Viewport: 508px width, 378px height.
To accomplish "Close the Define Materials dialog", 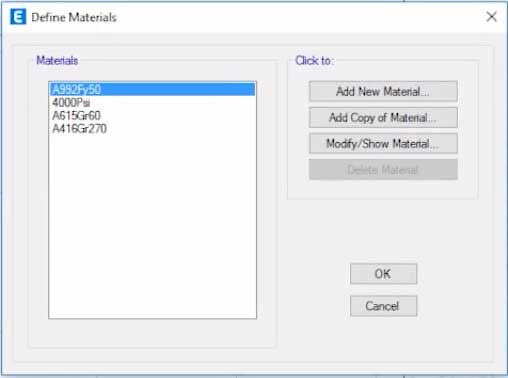I will [491, 16].
